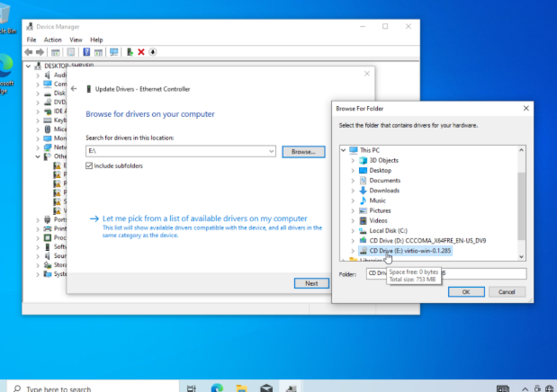This screenshot has width=557, height=392.
Task: Click the red X uninstall device toolbar icon
Action: 141,52
